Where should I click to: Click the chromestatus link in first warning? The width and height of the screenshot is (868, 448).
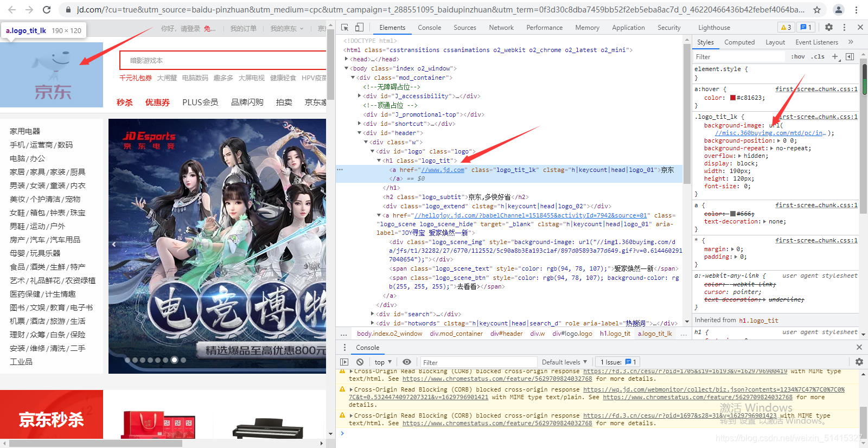[x=497, y=379]
